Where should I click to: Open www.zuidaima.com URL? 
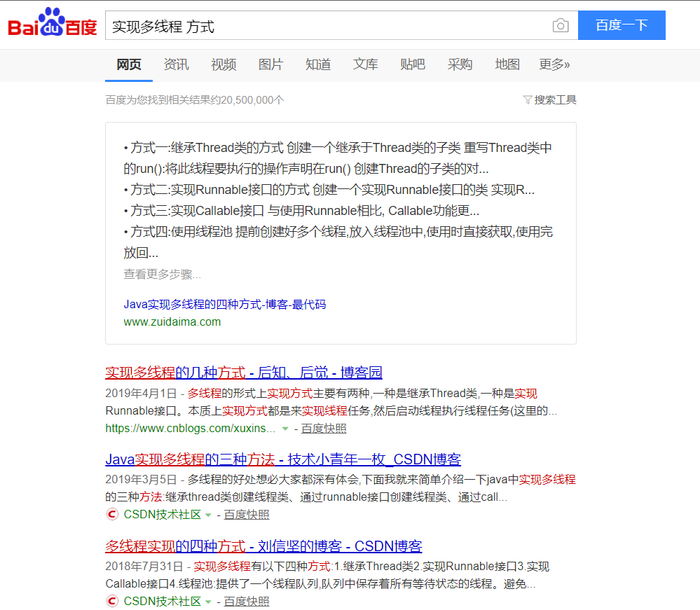(x=172, y=321)
